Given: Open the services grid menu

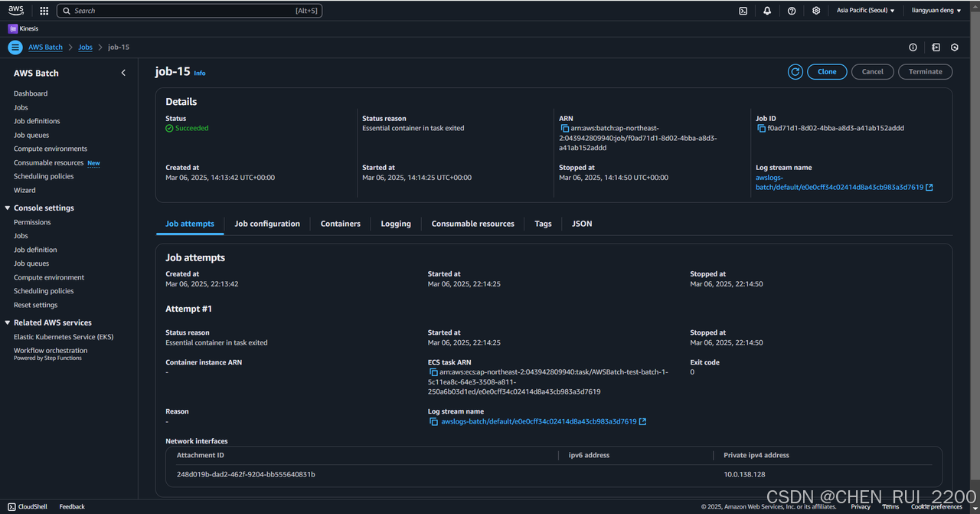Looking at the screenshot, I should pyautogui.click(x=44, y=11).
